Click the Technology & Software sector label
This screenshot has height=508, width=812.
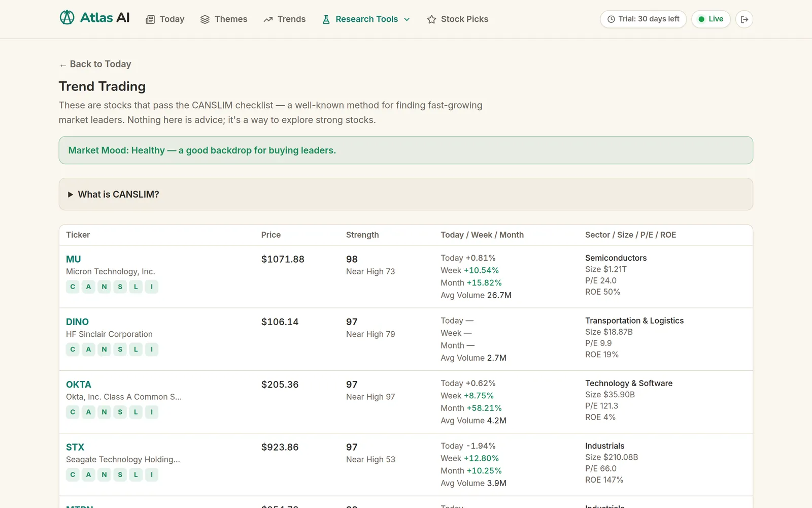tap(629, 383)
